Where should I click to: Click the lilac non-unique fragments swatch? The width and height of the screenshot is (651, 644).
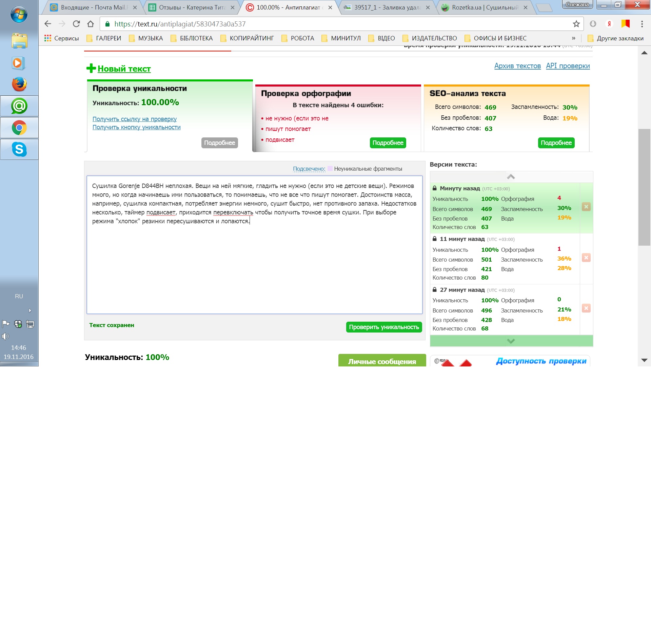click(330, 169)
